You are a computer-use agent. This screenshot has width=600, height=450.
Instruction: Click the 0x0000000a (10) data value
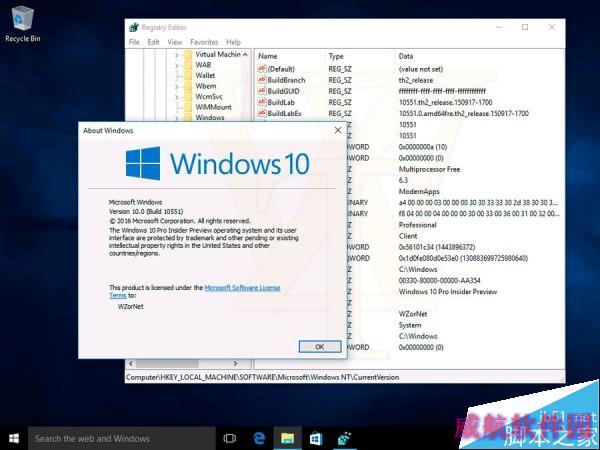click(423, 147)
